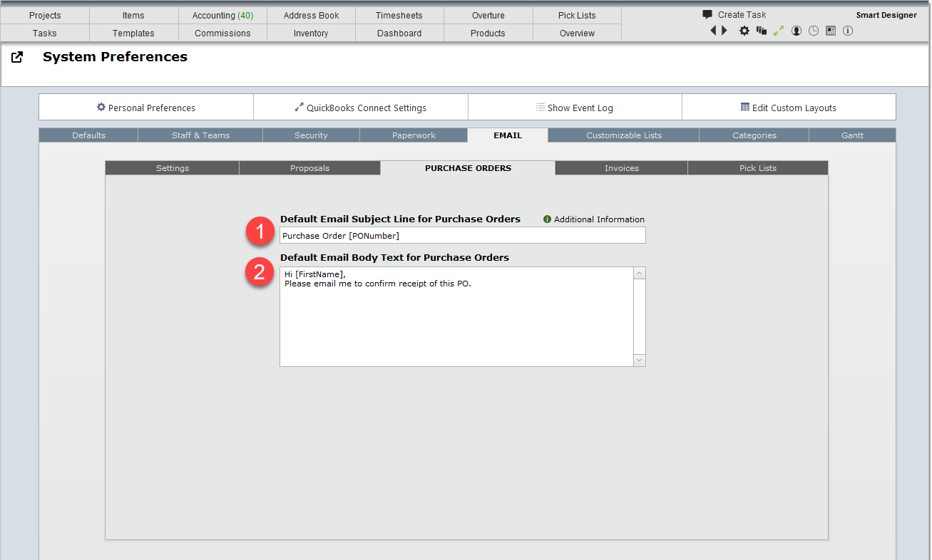Click the 'Default Email Subject Line for Purchase Orders' label

[x=400, y=219]
